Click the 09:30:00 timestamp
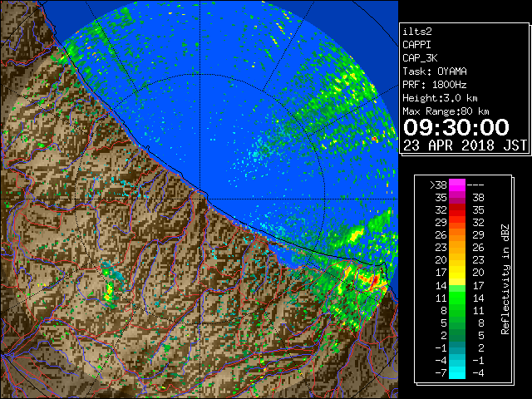532x399 pixels. pos(456,127)
